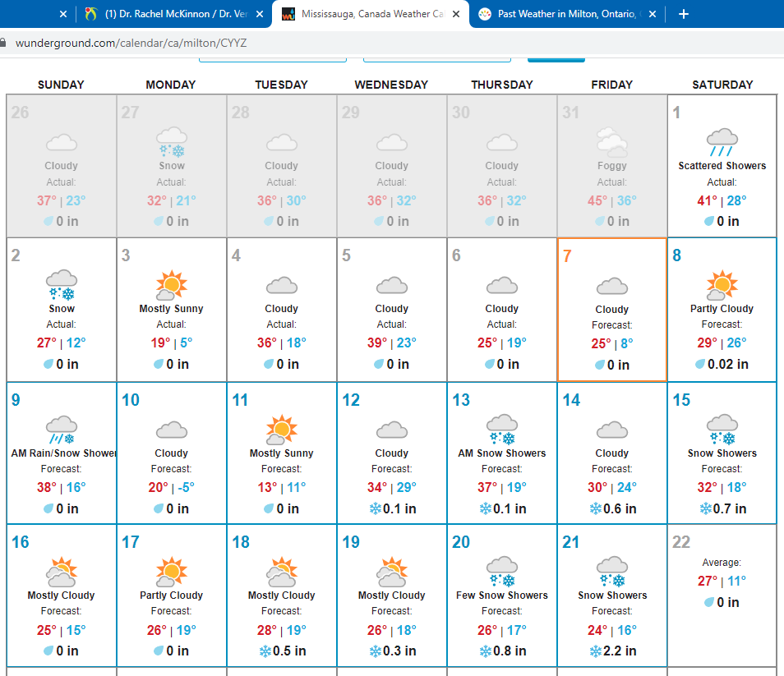Click the Cloudy icon on day 6
784x676 pixels.
coord(502,286)
